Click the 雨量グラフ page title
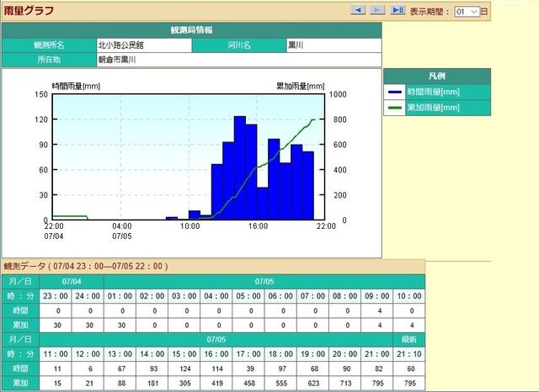 pos(29,11)
